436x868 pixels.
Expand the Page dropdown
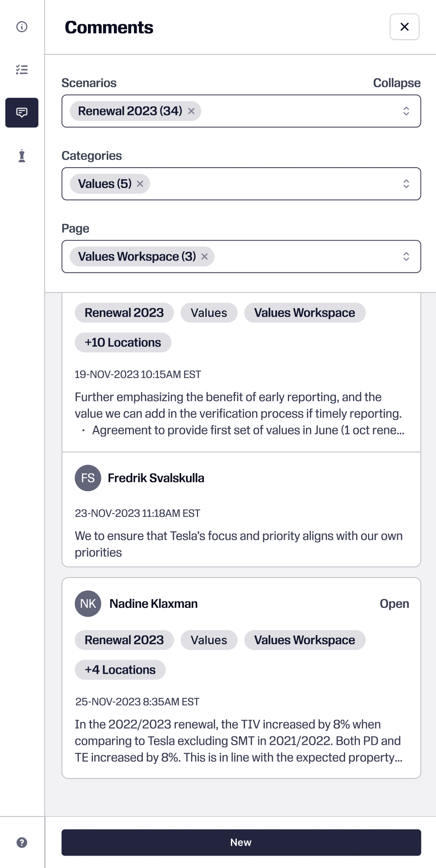coord(406,257)
